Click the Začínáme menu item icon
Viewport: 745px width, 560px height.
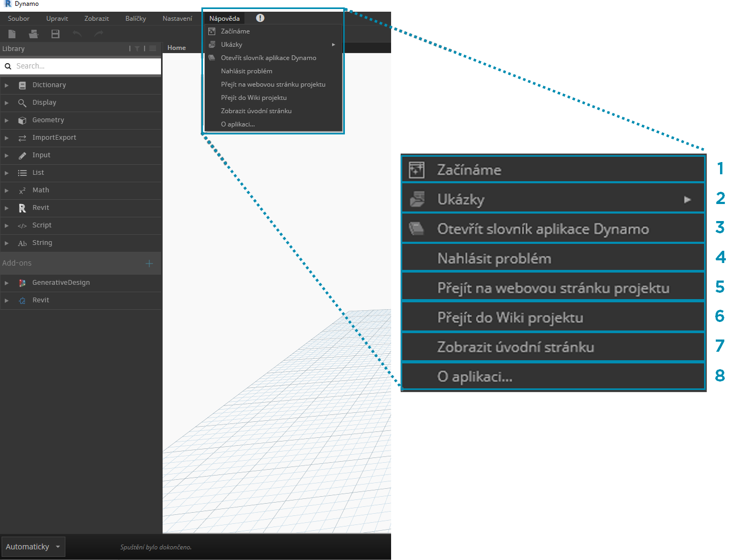212,31
